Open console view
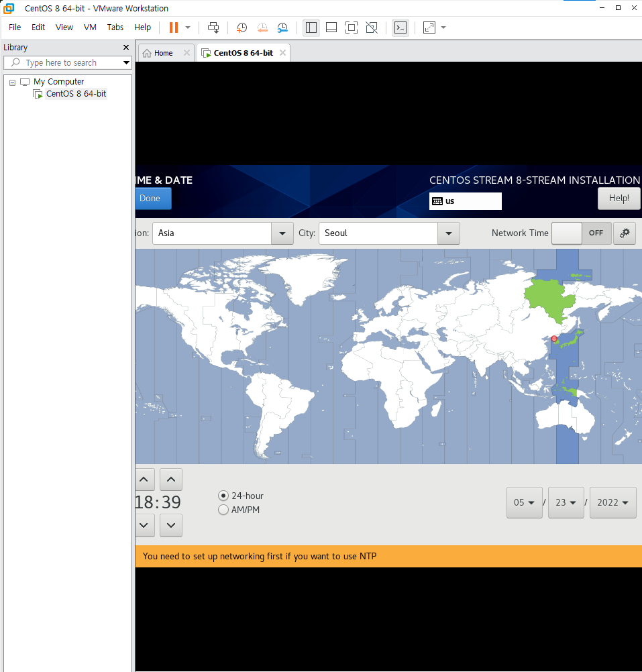 pyautogui.click(x=400, y=27)
